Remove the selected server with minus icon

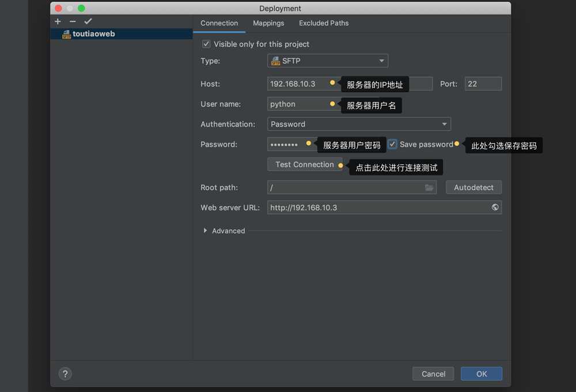coord(73,22)
